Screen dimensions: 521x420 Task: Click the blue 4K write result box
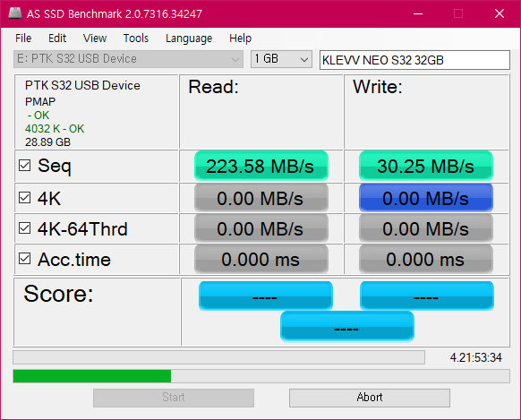[425, 198]
